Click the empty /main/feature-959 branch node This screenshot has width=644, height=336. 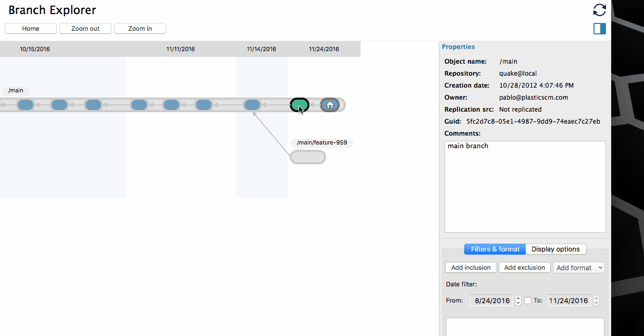308,157
